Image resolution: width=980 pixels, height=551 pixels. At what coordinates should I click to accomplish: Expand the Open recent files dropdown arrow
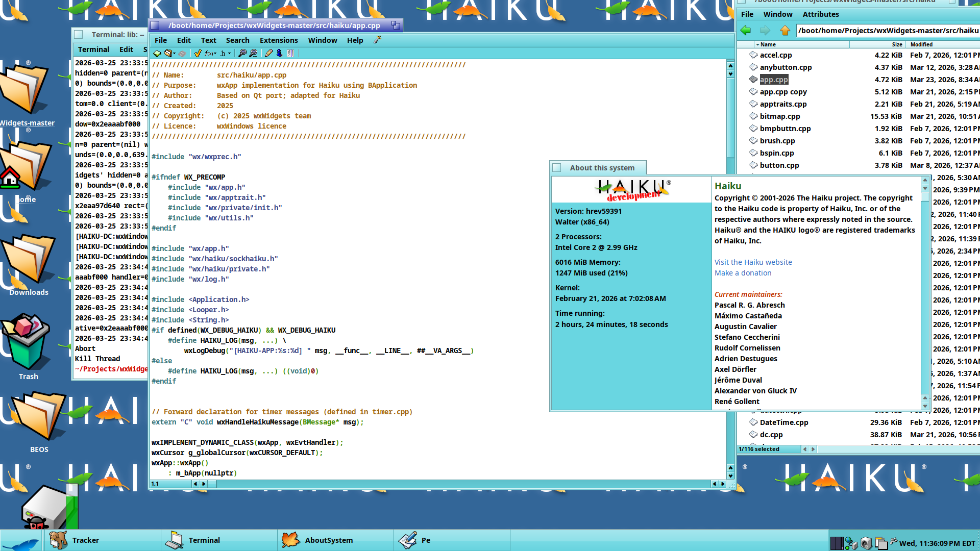point(175,53)
